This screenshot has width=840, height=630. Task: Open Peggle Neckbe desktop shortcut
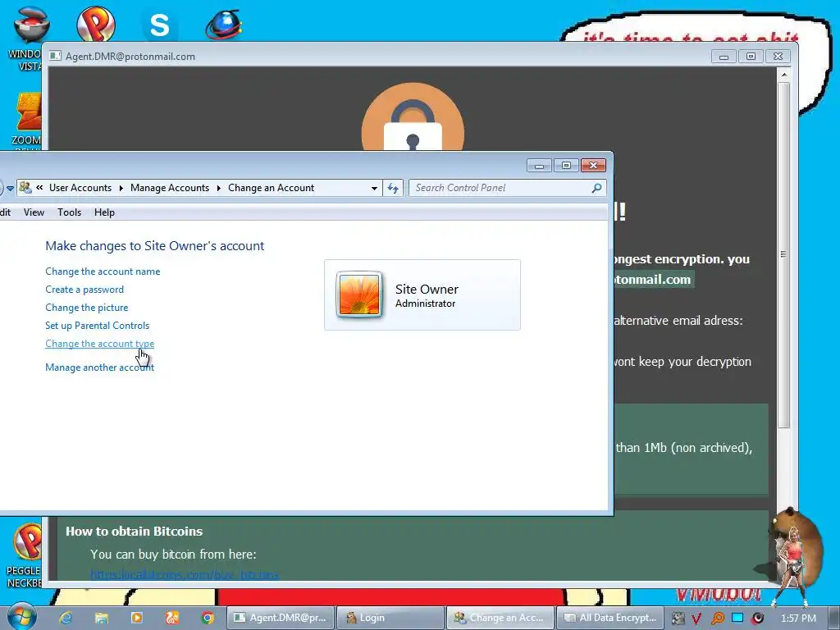pyautogui.click(x=25, y=555)
